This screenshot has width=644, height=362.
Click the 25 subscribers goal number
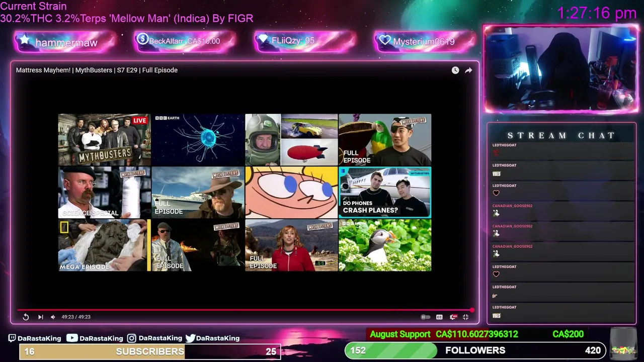click(271, 351)
